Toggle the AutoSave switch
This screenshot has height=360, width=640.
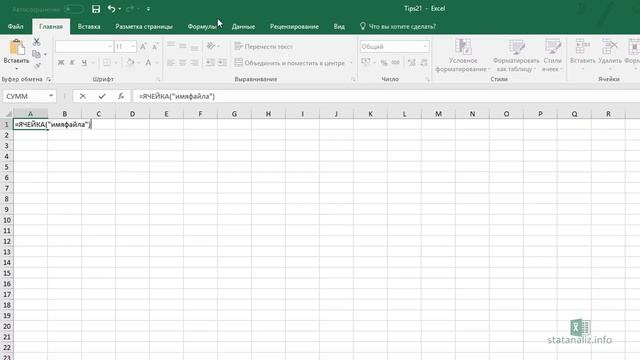[73, 9]
